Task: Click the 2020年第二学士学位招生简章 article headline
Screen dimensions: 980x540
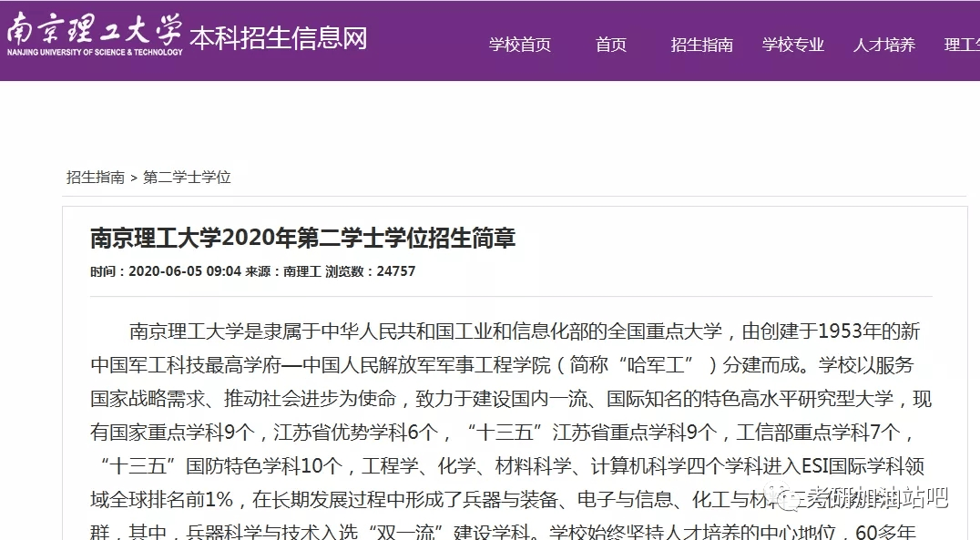Action: pos(302,239)
